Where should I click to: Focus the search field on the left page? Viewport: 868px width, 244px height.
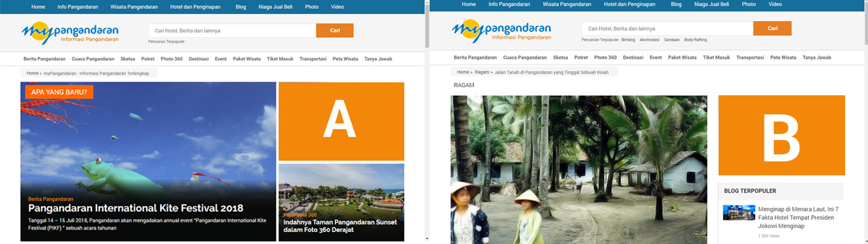[232, 30]
